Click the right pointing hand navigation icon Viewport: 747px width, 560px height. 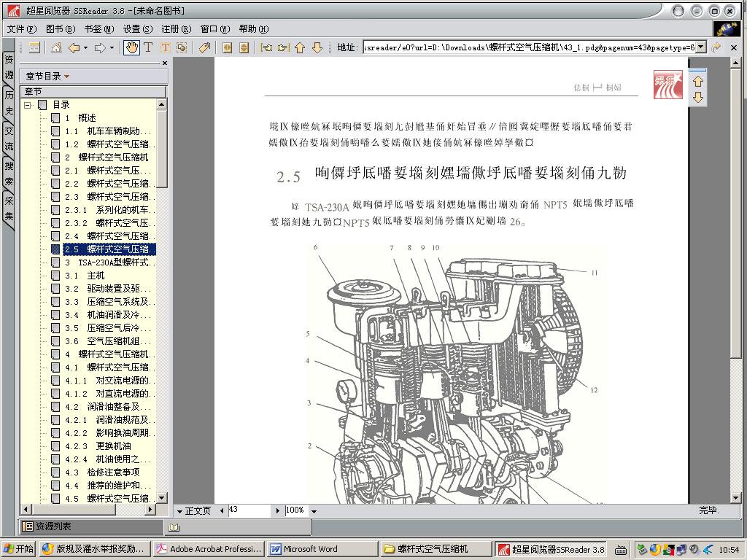(x=284, y=47)
